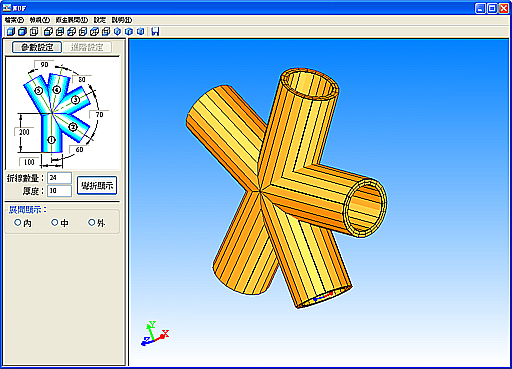Click the save floppy disk icon
512x369 pixels.
tap(155, 32)
